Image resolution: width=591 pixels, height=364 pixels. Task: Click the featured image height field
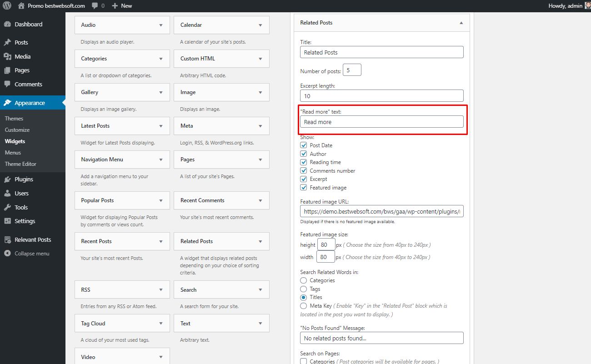pyautogui.click(x=326, y=244)
